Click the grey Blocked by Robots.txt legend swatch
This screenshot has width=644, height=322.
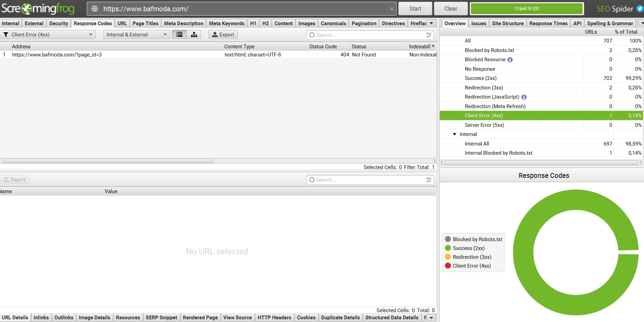448,239
